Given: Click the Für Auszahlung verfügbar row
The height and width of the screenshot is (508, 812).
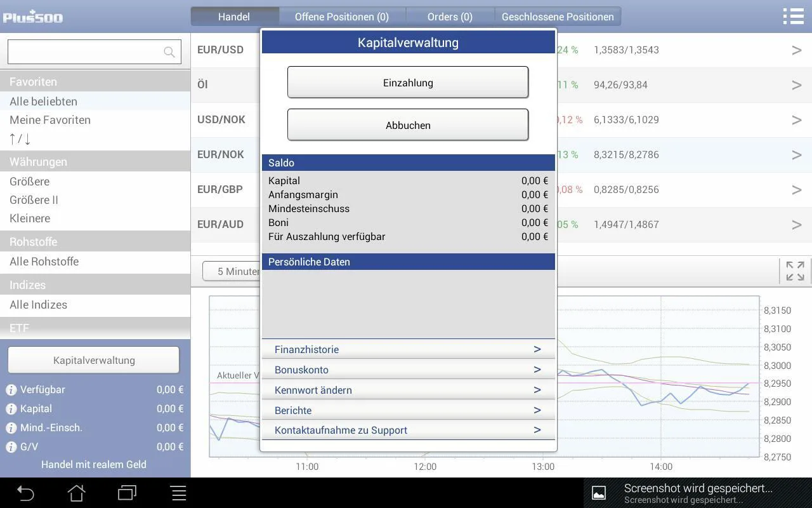Looking at the screenshot, I should (408, 236).
